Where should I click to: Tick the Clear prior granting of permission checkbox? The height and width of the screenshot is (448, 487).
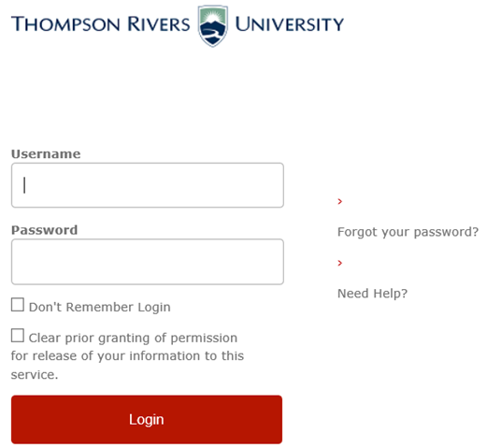(x=18, y=336)
